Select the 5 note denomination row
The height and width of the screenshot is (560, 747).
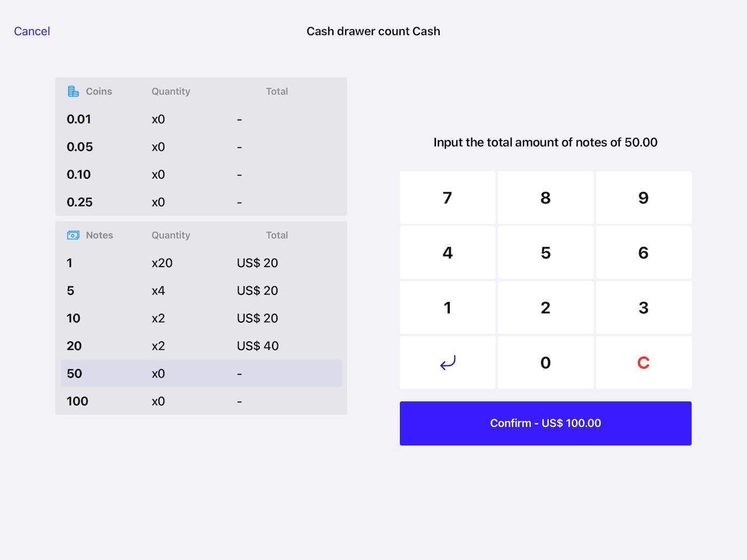coord(201,291)
